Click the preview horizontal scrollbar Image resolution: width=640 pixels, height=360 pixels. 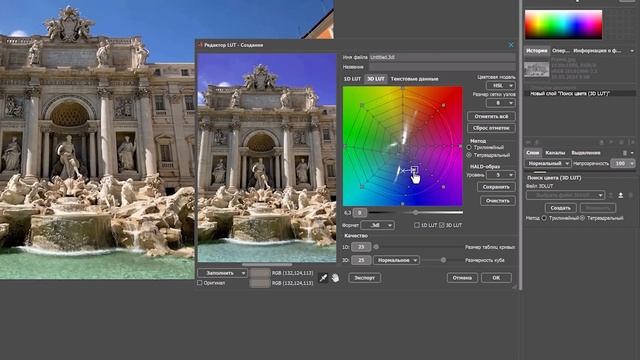tap(267, 264)
